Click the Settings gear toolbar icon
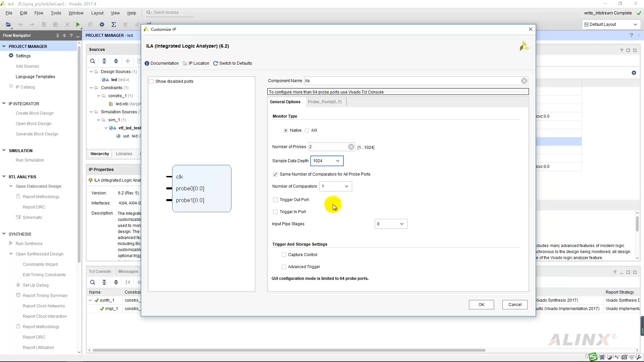The height and width of the screenshot is (362, 644). pos(102,24)
